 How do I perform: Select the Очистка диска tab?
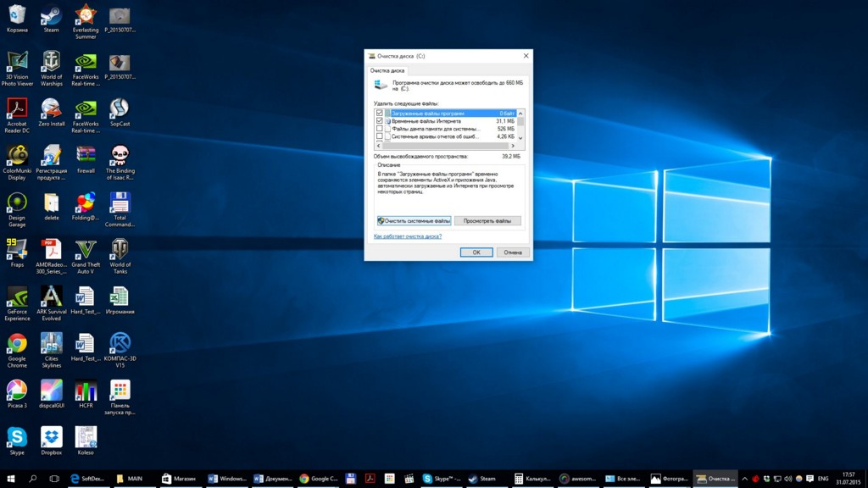coord(386,69)
